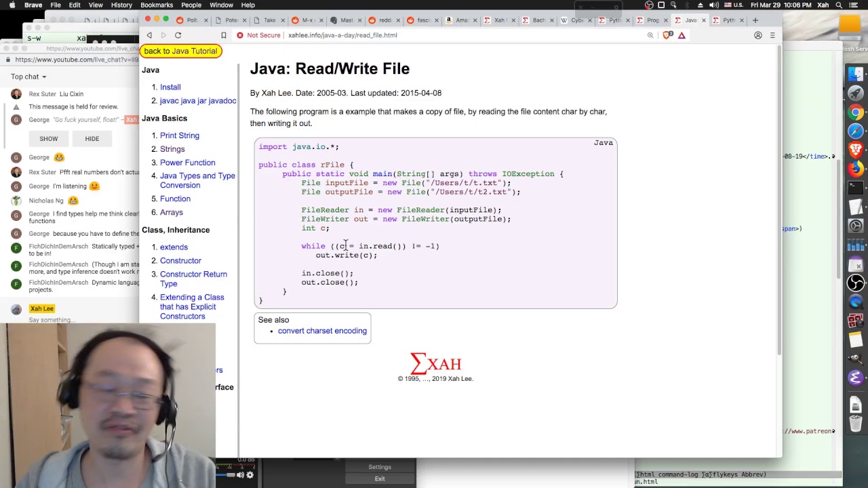The height and width of the screenshot is (488, 868).
Task: Open the user profile icon in toolbar
Action: pos(758,35)
